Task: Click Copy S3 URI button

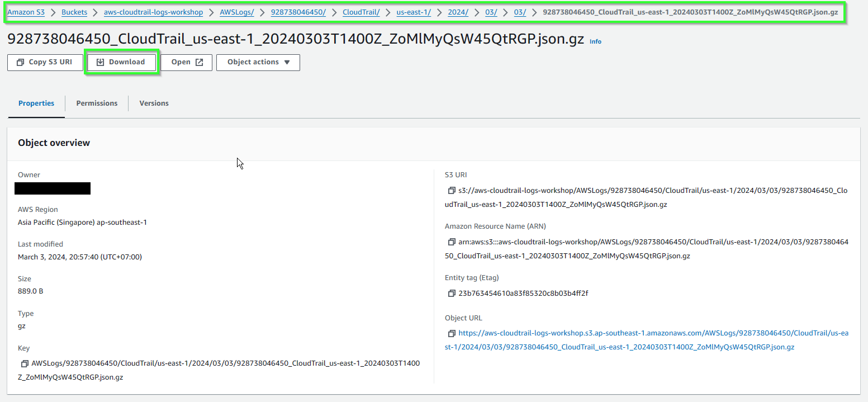Action: coord(45,62)
